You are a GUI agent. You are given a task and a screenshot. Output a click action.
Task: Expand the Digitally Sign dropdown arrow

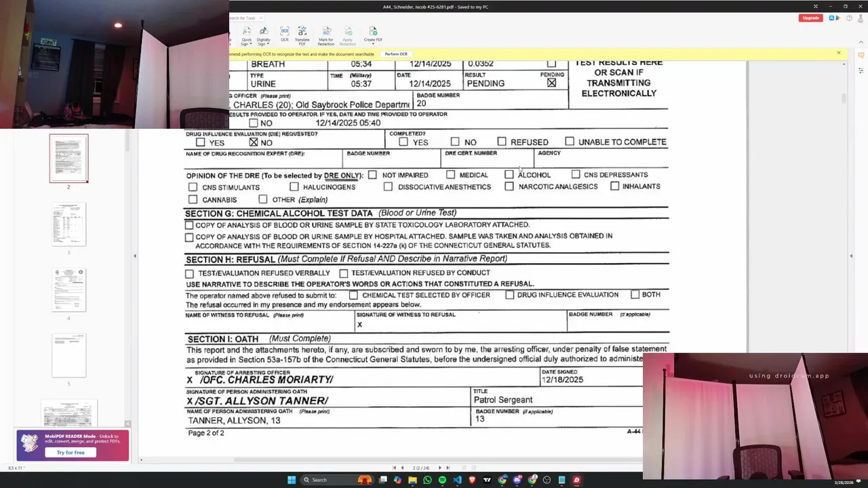tap(268, 44)
